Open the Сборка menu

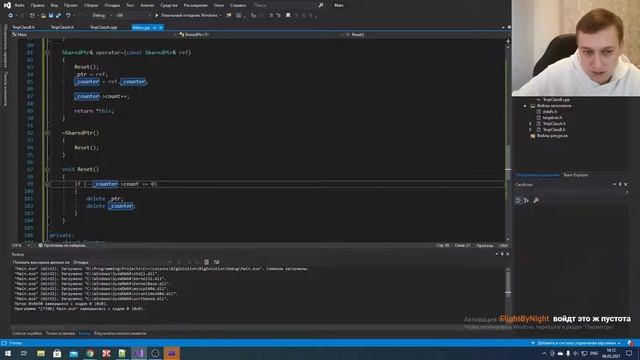point(91,5)
